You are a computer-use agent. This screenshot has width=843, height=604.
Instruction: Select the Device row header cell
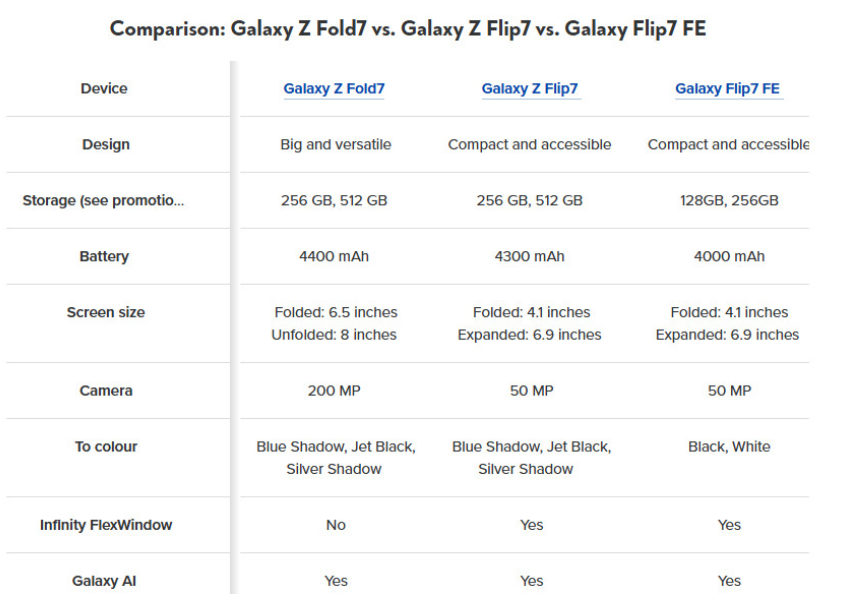tap(104, 89)
